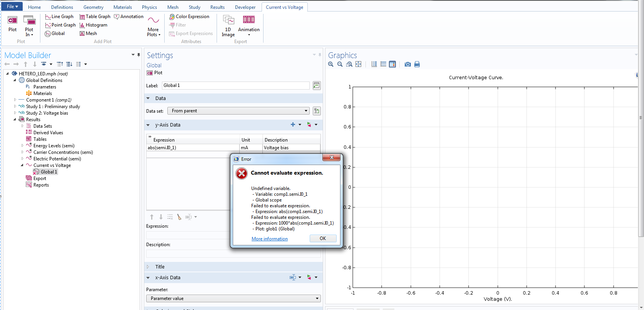Click the Zoom In icon in Graphics
This screenshot has width=644, height=310.
(330, 64)
